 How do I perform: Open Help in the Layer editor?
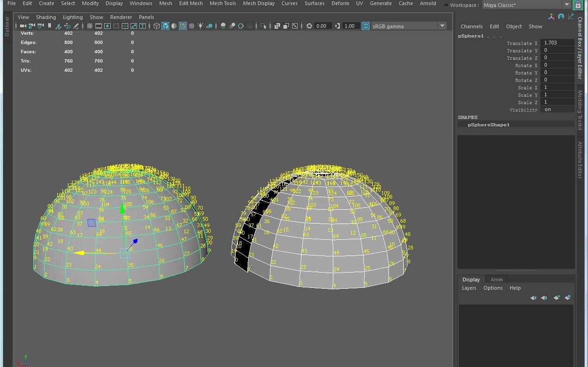515,288
